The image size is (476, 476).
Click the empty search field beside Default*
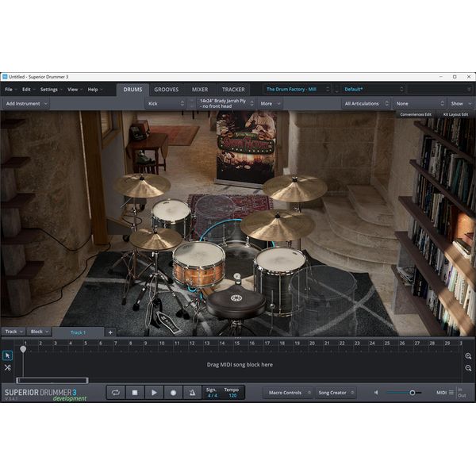pyautogui.click(x=440, y=89)
